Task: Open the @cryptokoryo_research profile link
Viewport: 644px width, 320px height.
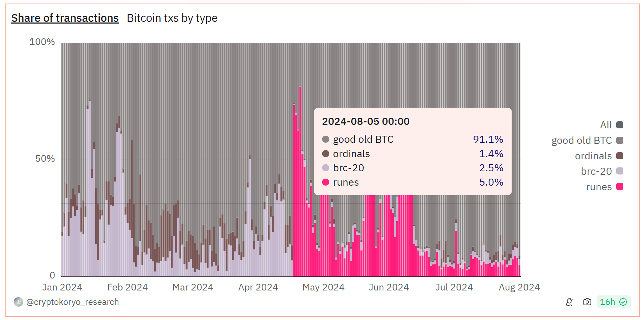Action: click(x=72, y=302)
